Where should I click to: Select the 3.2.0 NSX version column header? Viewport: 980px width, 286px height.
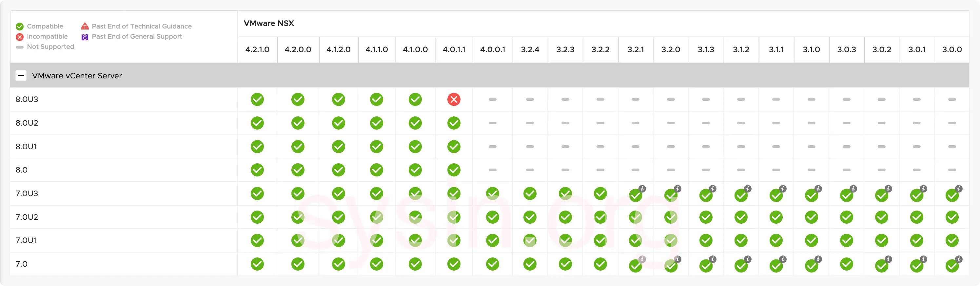[670, 50]
